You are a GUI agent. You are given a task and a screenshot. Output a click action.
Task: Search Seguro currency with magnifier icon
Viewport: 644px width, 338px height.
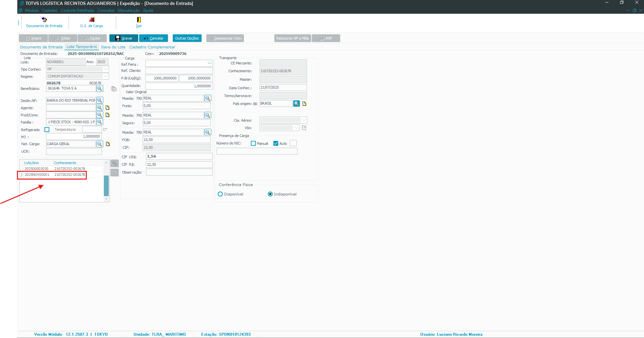208,115
